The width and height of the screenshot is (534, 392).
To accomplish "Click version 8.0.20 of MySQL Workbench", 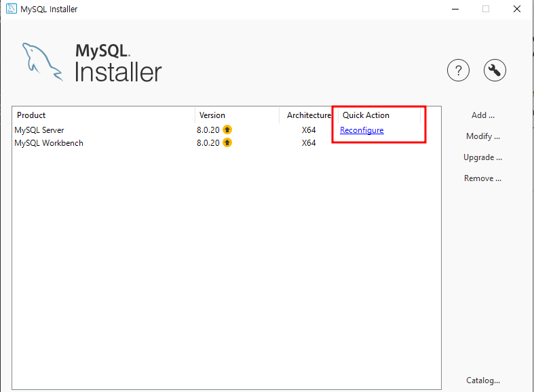I will click(x=208, y=143).
